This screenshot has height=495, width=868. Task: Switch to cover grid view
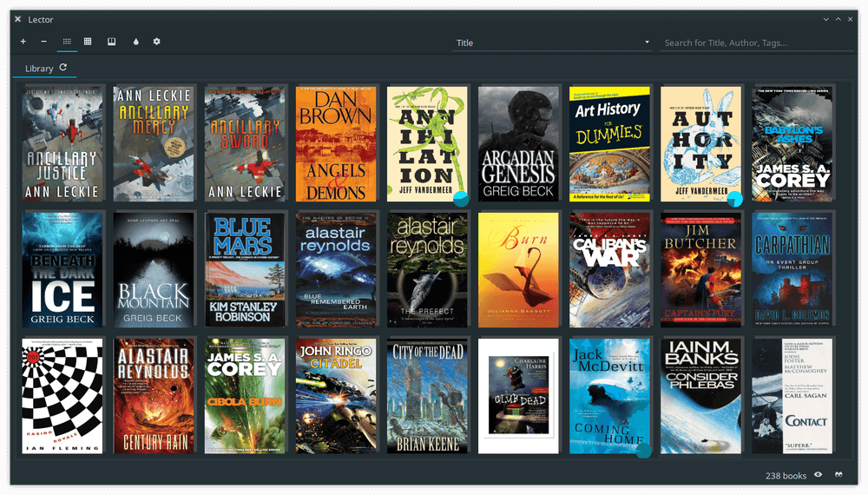tap(67, 42)
